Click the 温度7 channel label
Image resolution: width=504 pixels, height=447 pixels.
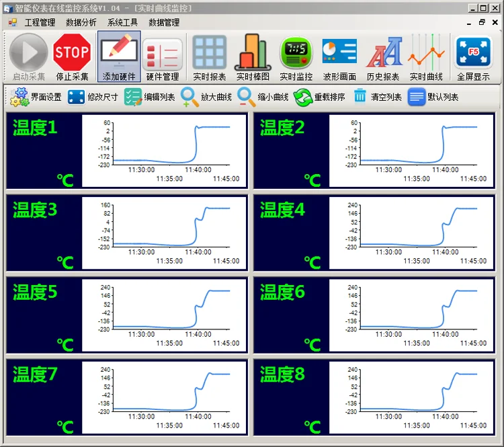(35, 374)
